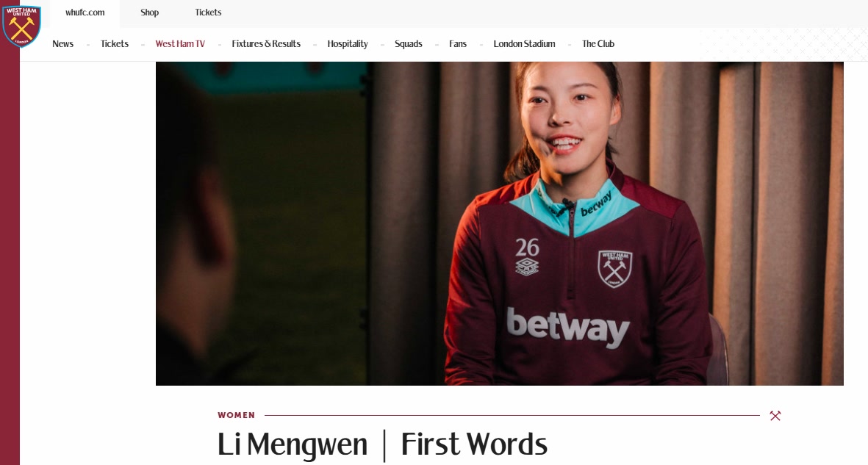Click the crossed hammers icon beside the headline
Image resolution: width=868 pixels, height=465 pixels.
pos(775,416)
